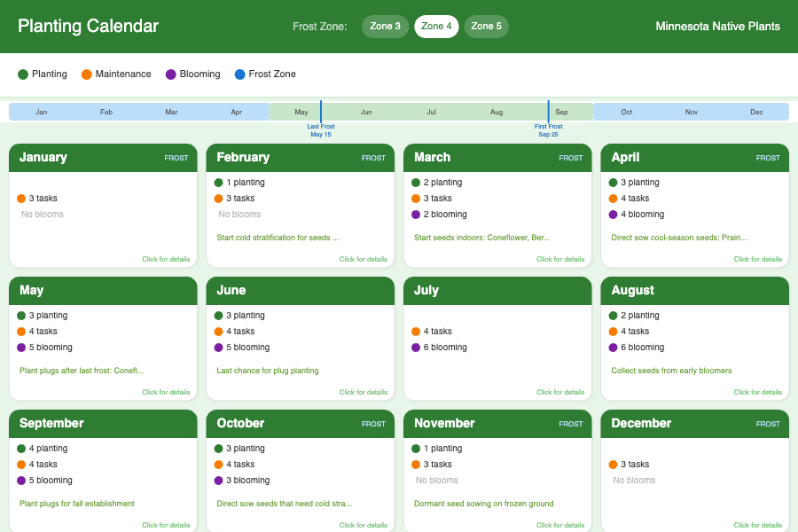Click the FROST badge on April card
Image resolution: width=798 pixels, height=532 pixels.
point(768,159)
